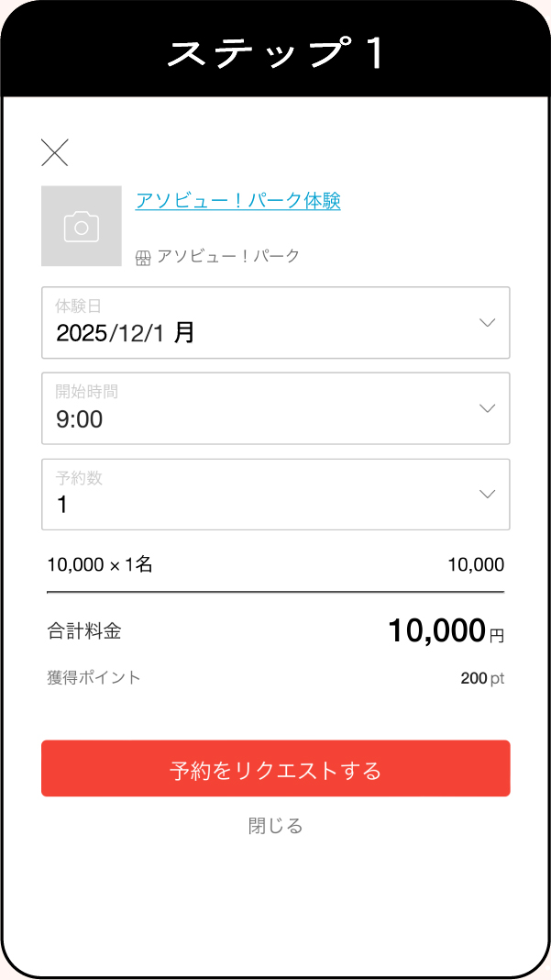
Task: Expand the chevron on the 予約数 field
Action: tap(487, 494)
